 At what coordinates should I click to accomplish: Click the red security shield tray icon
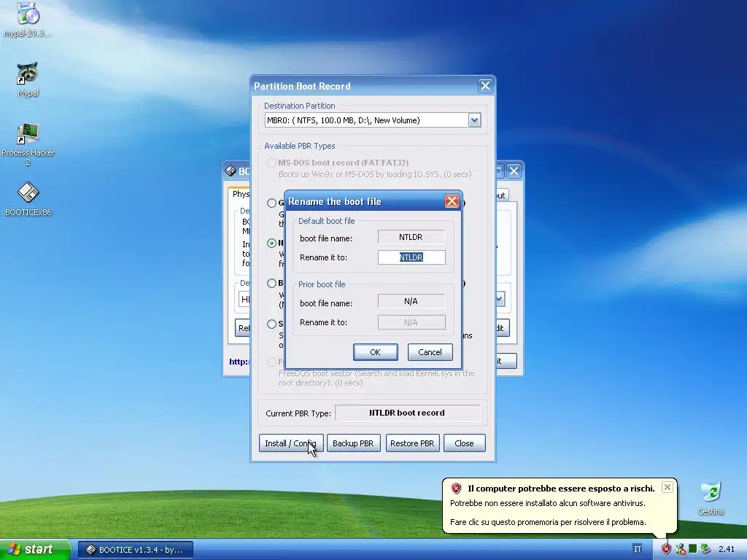click(666, 549)
